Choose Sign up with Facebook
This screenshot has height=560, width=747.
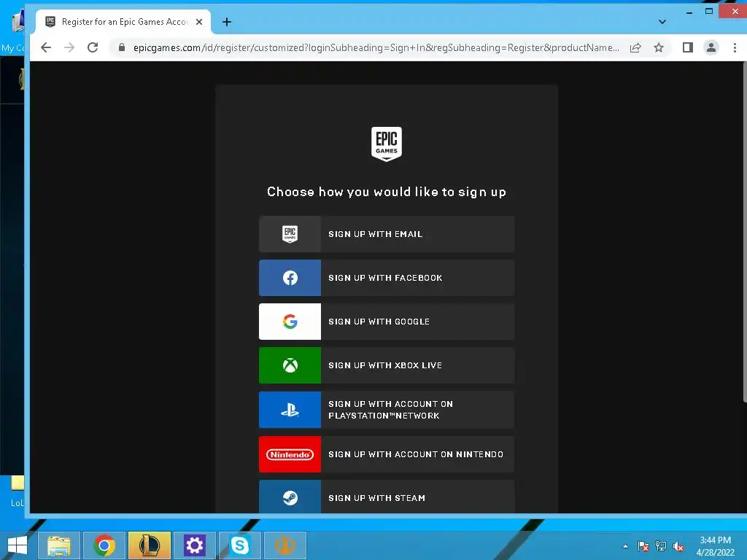click(x=387, y=278)
